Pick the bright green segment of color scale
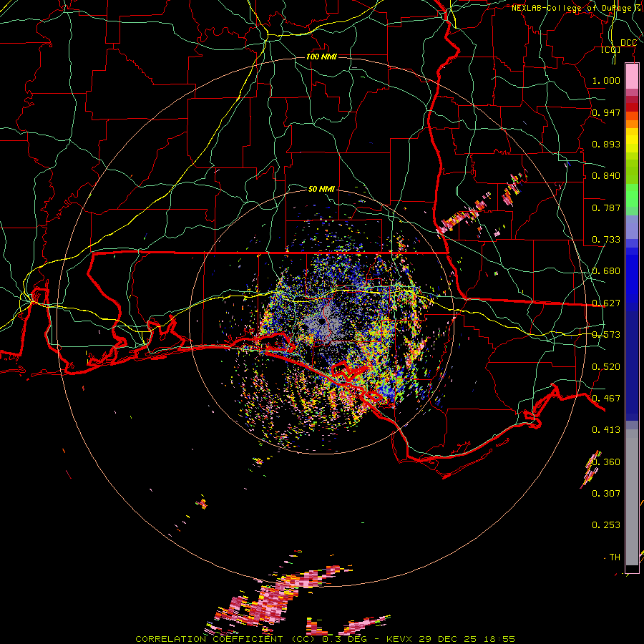Viewport: 644px width, 644px height. click(632, 195)
